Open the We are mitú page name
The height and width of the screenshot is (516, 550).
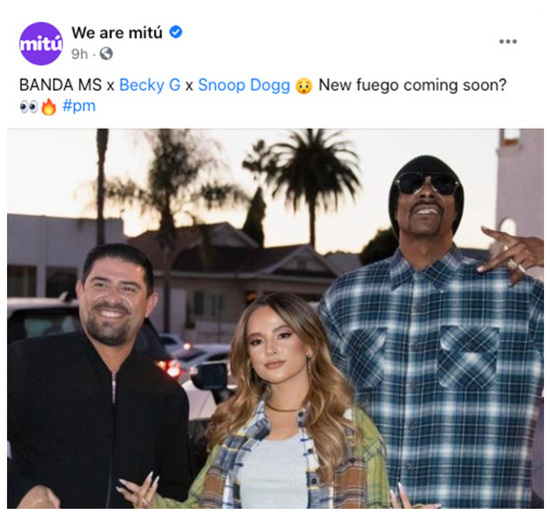pos(117,33)
